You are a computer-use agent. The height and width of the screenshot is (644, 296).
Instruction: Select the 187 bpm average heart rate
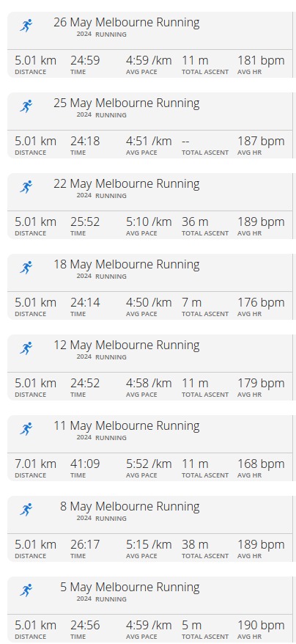click(261, 141)
